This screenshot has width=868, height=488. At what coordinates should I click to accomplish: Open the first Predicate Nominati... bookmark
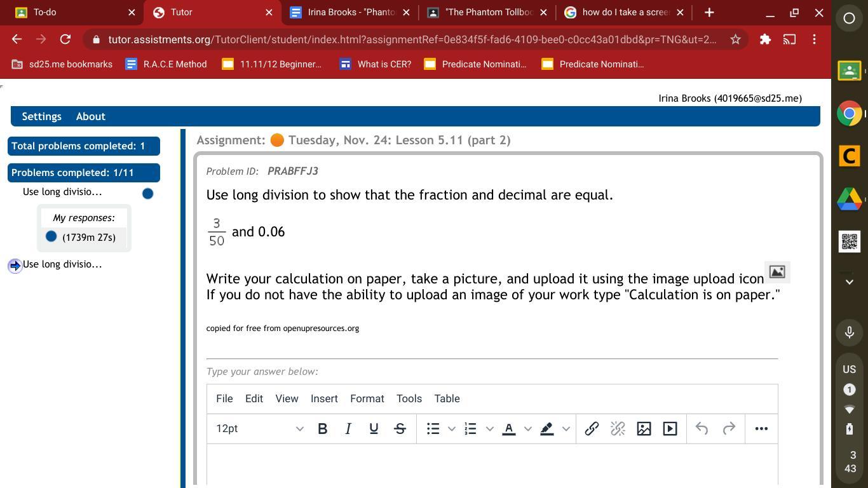tap(475, 64)
